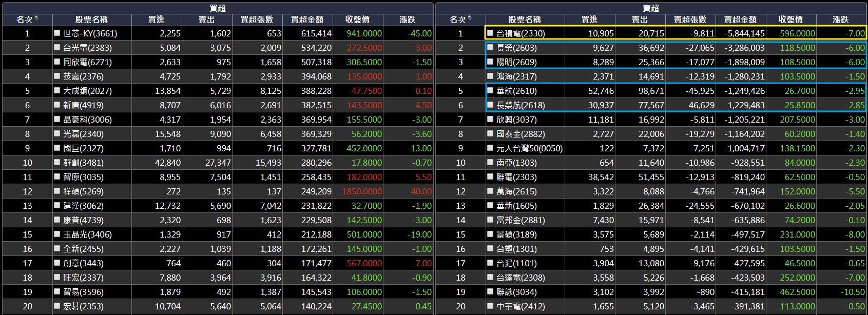Viewport: 868px width, 315px height.
Task: Sort buy table by 名次 arrow
Action: (x=36, y=19)
